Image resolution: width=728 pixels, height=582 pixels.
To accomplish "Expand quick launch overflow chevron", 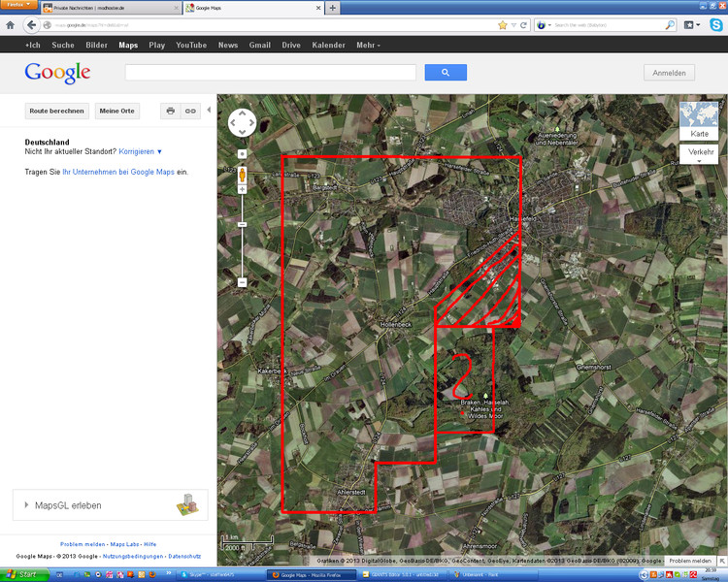I will point(168,573).
